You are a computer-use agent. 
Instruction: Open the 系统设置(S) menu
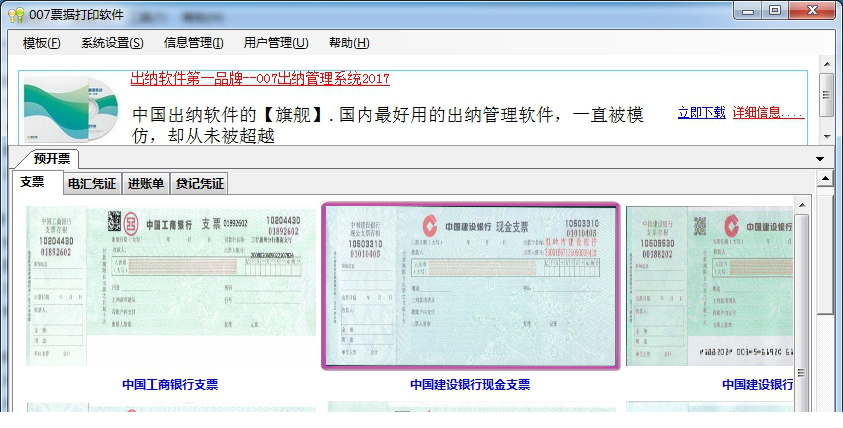click(x=112, y=43)
